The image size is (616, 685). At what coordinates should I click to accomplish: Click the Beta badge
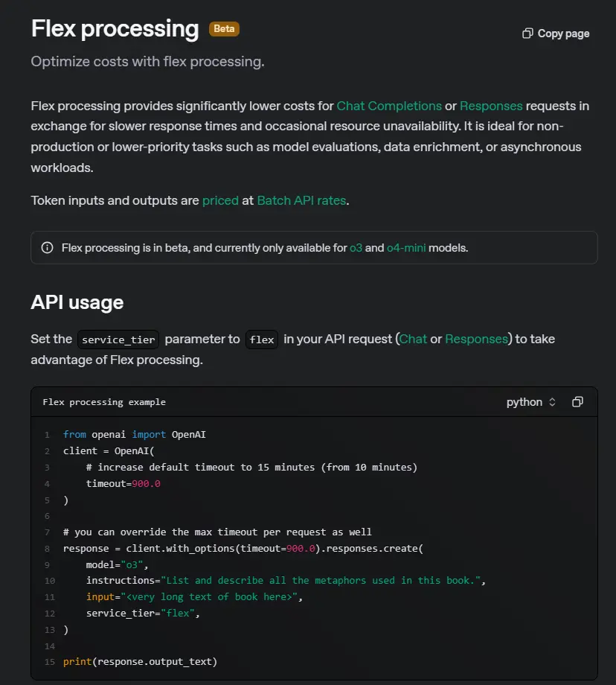(224, 29)
